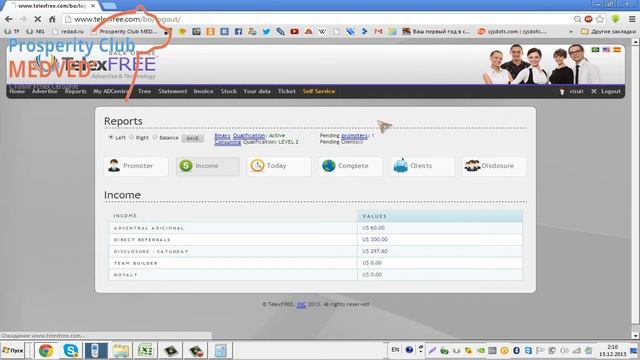Open the Chrome menu hamburger icon
This screenshot has width=640, height=360.
(632, 19)
